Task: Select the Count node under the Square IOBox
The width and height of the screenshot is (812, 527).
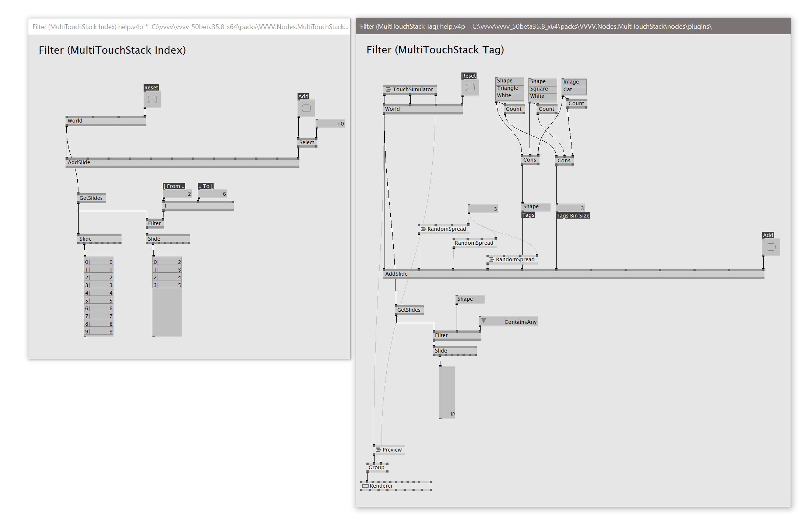Action: pos(547,109)
